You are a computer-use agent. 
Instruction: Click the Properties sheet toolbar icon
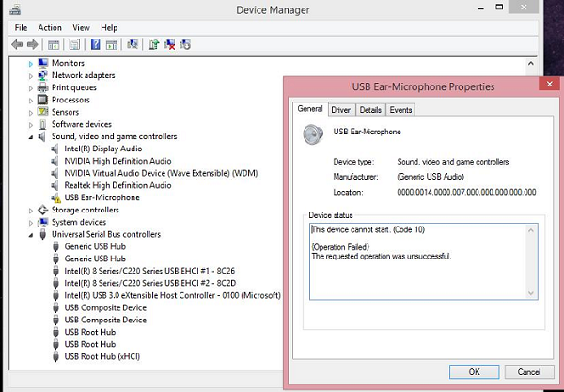[74, 44]
